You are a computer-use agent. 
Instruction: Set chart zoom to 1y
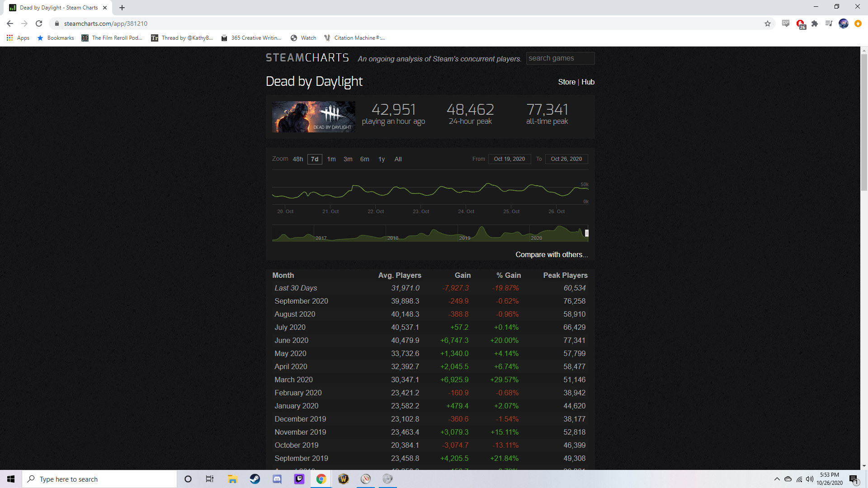[x=382, y=159]
